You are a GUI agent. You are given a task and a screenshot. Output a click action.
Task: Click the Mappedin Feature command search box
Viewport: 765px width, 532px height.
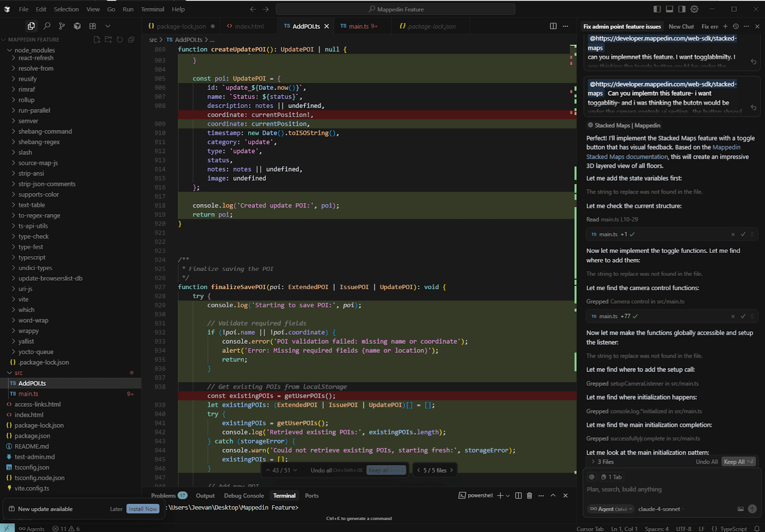(x=395, y=9)
